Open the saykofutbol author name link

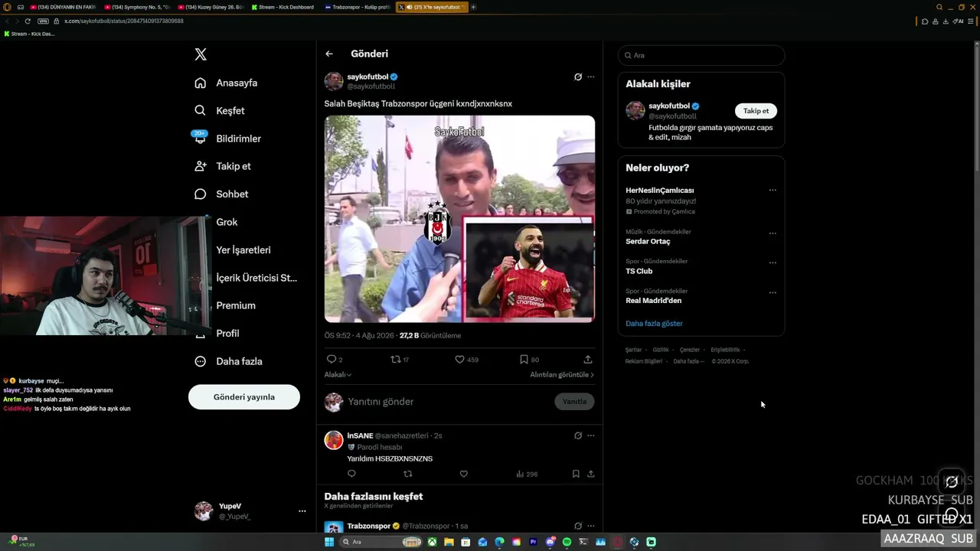click(x=367, y=77)
